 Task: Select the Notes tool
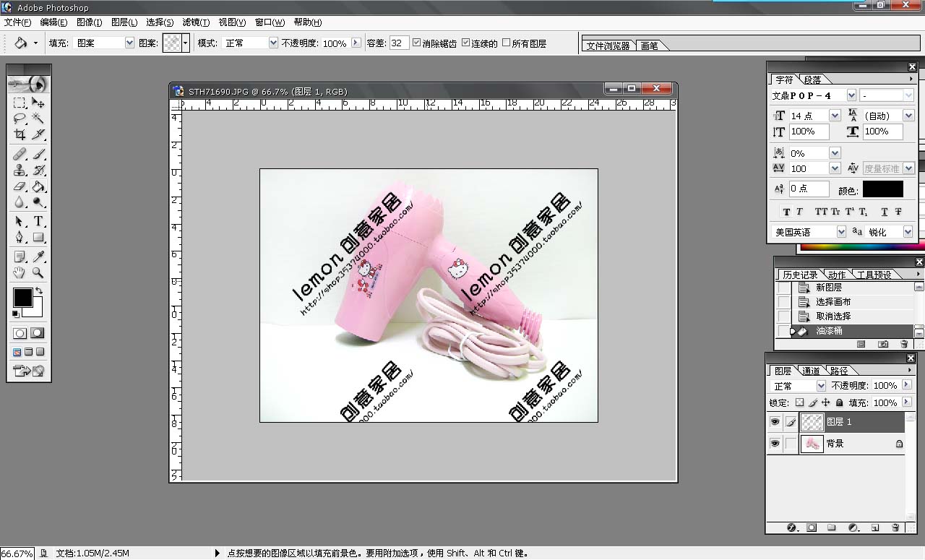tap(20, 257)
